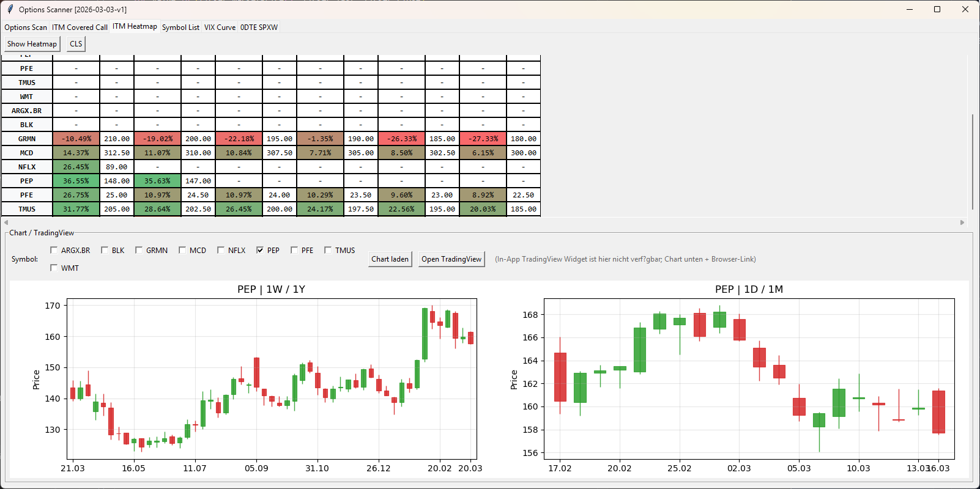Screen dimensions: 980x489
Task: Tick the WMT symbol checkbox
Action: click(x=54, y=268)
